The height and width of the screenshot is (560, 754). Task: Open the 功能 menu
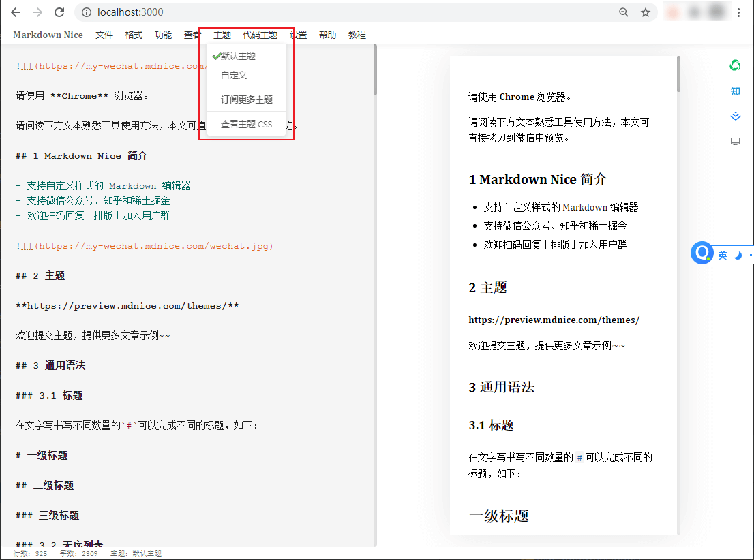coord(163,35)
